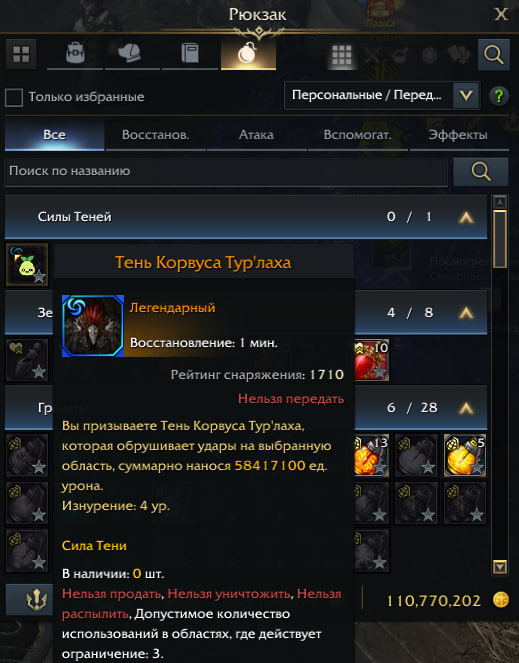The width and height of the screenshot is (519, 663).
Task: Collapse the 4 / 8 section arrow
Action: 466,313
